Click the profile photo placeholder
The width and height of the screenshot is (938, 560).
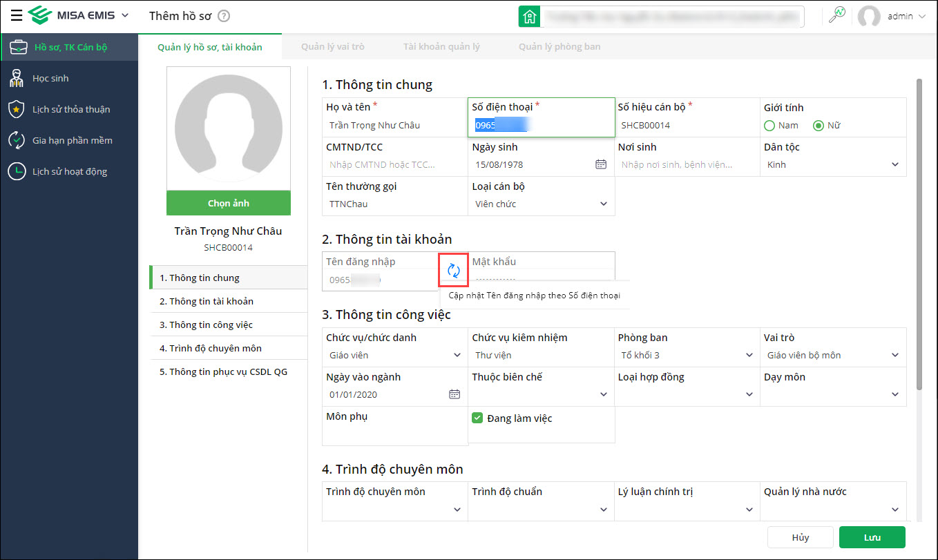[x=229, y=129]
